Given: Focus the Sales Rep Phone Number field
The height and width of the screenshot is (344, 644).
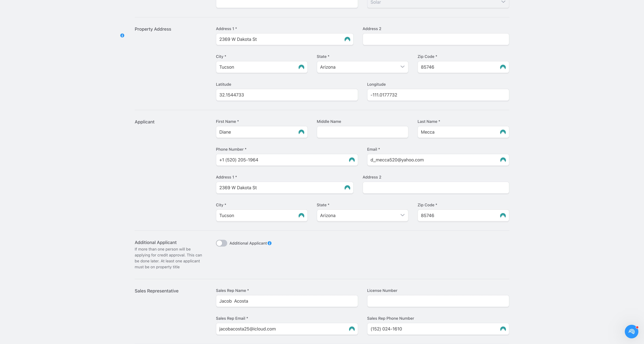Looking at the screenshot, I should pyautogui.click(x=438, y=329).
